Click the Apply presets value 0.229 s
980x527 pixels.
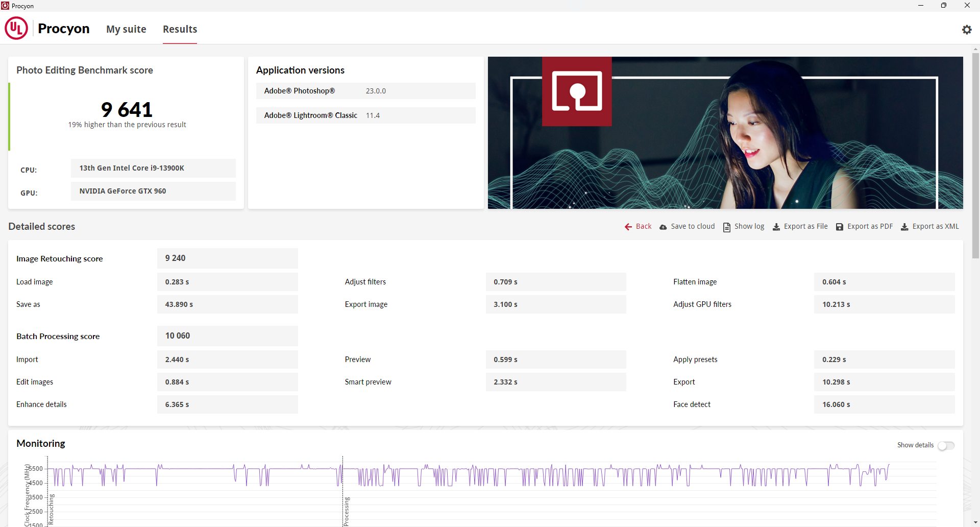885,360
